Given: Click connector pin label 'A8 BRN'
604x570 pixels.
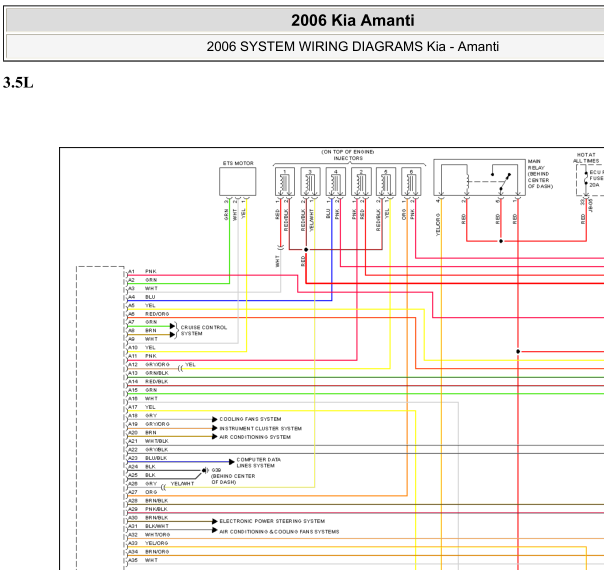Looking at the screenshot, I should (143, 330).
